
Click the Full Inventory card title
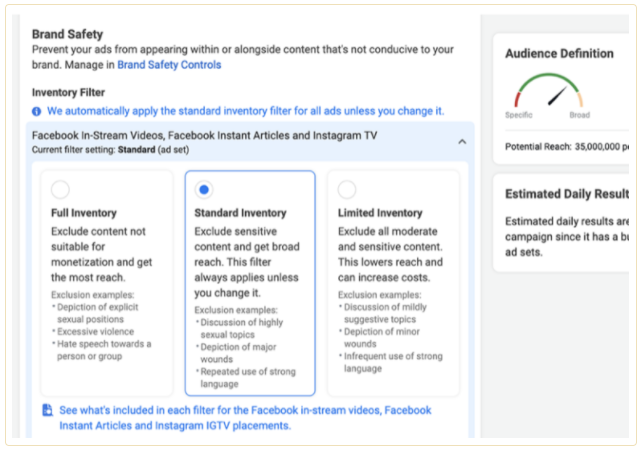(x=84, y=213)
